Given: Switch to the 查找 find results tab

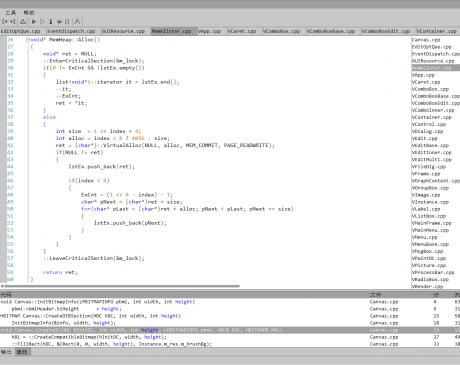Looking at the screenshot, I should pos(22,352).
